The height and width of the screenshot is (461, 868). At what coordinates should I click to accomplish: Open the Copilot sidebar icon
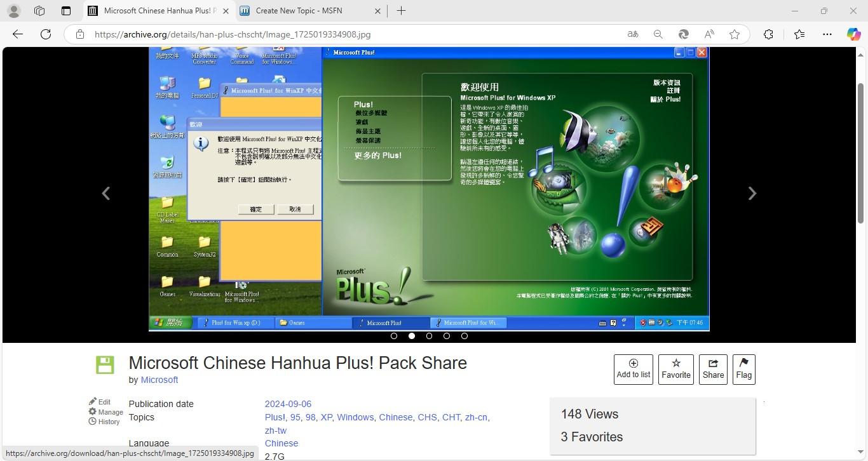(x=853, y=34)
